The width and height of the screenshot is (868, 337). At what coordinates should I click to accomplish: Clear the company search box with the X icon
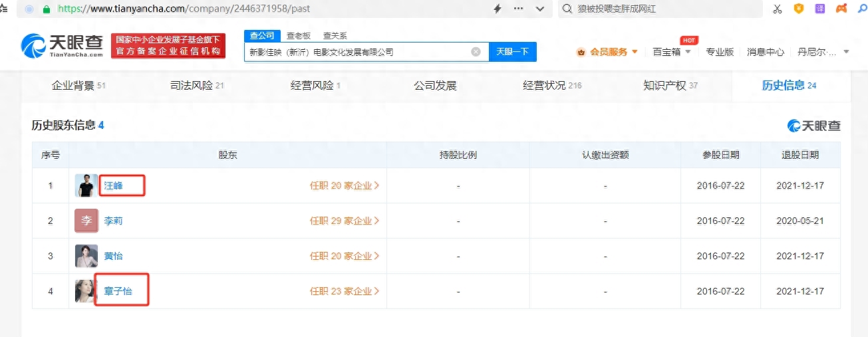tap(476, 52)
